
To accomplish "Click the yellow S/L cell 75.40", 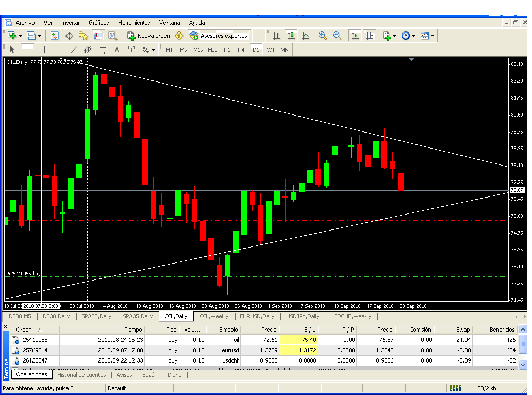I will 298,340.
